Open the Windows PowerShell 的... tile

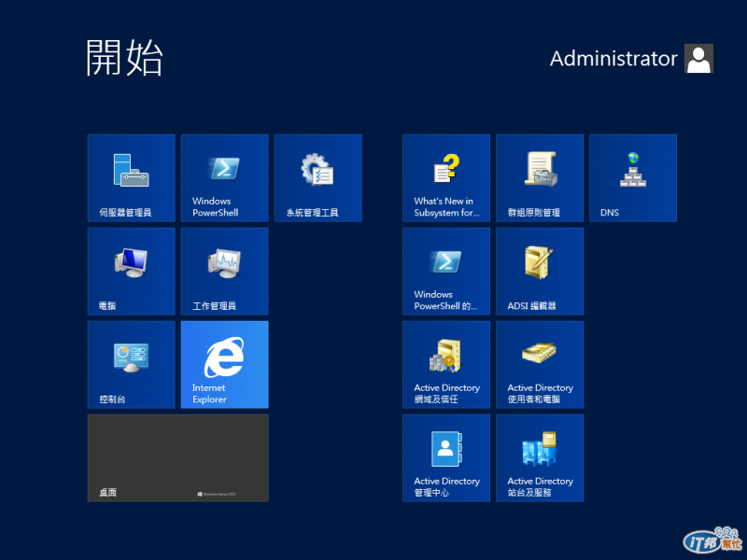pos(446,271)
